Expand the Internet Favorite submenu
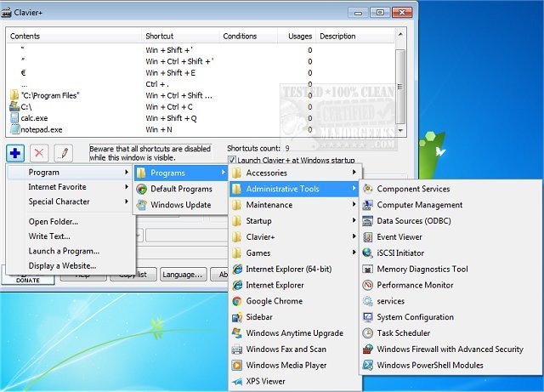Image resolution: width=544 pixels, height=392 pixels. click(70, 187)
